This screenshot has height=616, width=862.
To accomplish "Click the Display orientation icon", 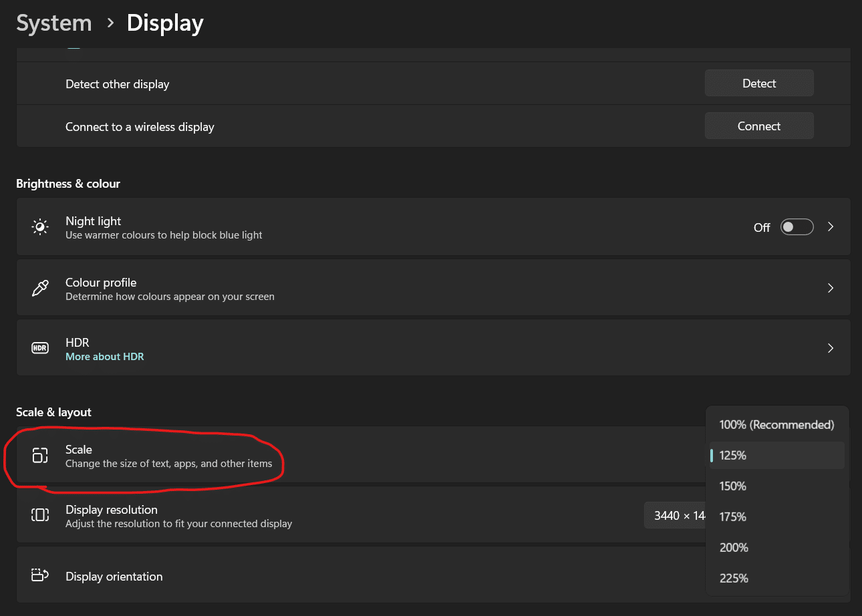I will [40, 575].
